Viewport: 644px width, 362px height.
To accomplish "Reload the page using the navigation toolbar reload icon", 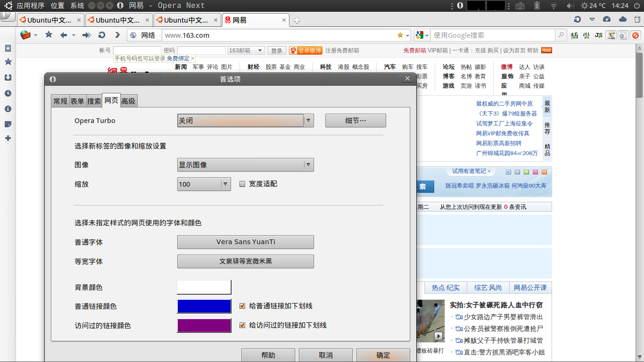I will pyautogui.click(x=101, y=35).
